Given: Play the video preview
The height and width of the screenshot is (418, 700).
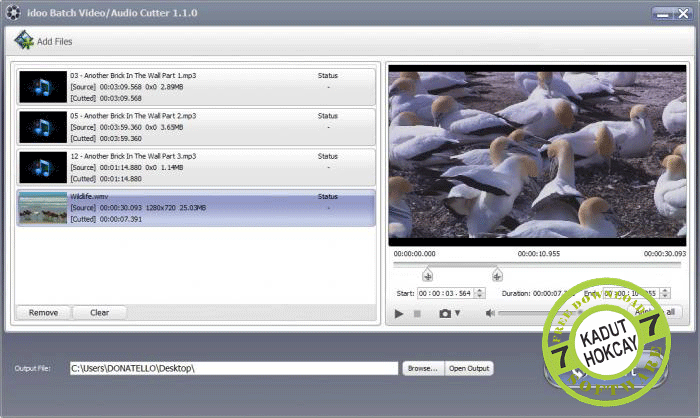Looking at the screenshot, I should pos(399,314).
